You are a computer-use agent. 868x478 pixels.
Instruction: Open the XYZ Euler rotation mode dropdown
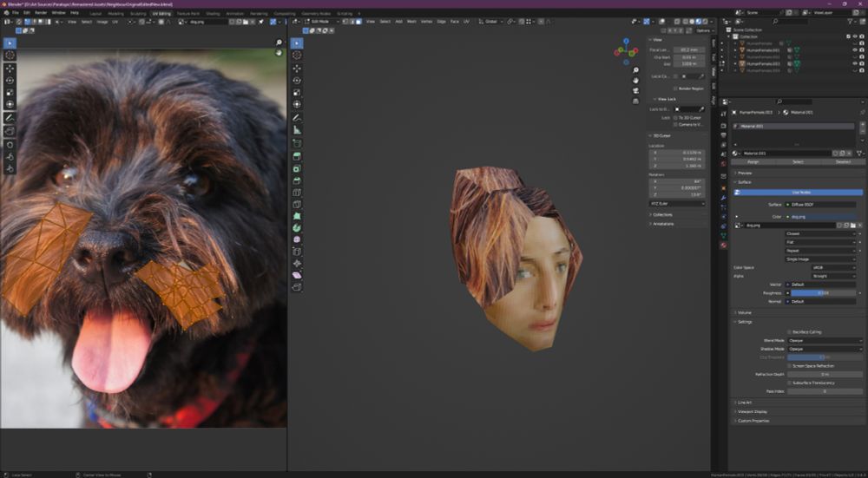coord(677,204)
